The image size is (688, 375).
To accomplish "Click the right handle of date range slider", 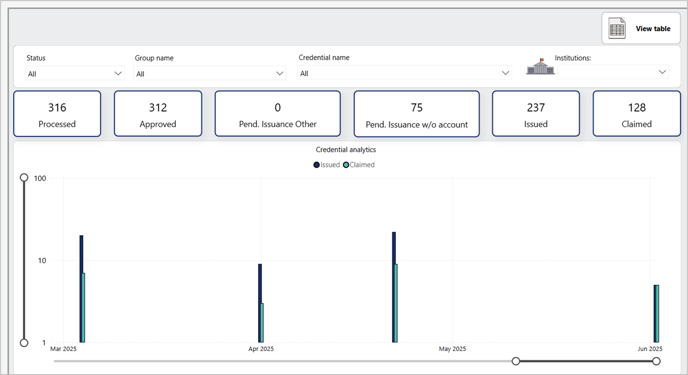I will click(x=656, y=361).
